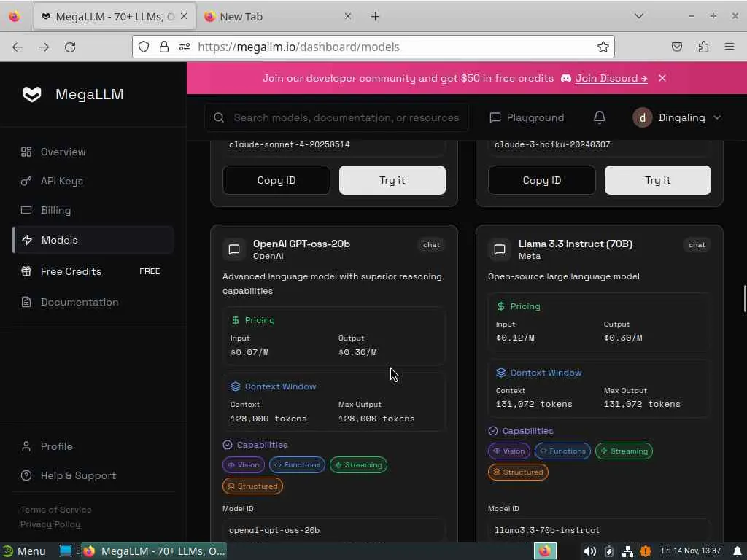Screen dimensions: 747x560
Task: Select Models in the sidebar
Action: click(93, 240)
